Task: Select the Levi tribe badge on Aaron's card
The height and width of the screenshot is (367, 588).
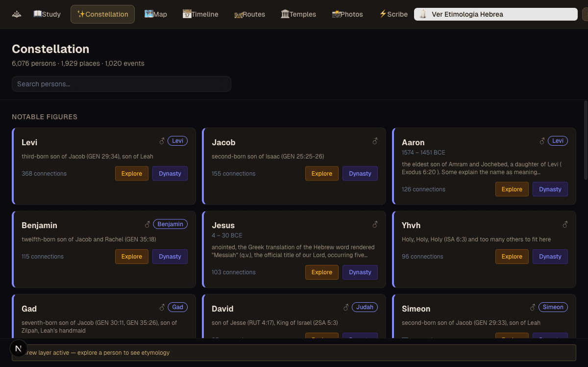Action: tap(558, 141)
